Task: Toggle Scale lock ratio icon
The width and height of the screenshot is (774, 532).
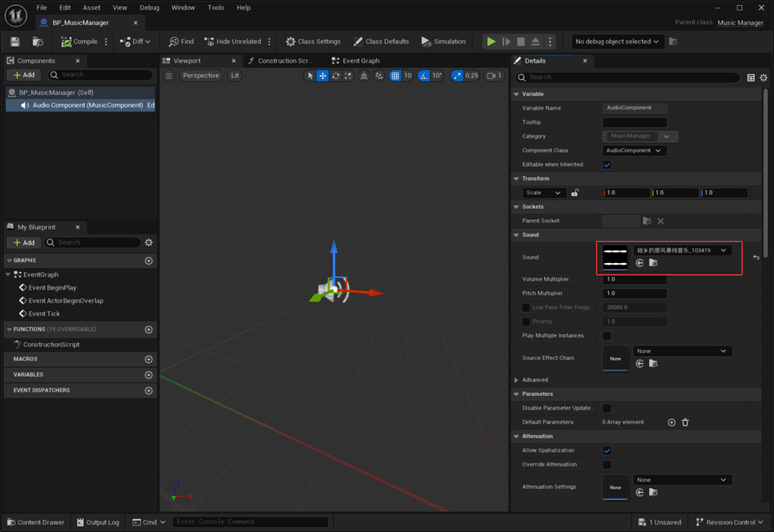Action: [575, 193]
